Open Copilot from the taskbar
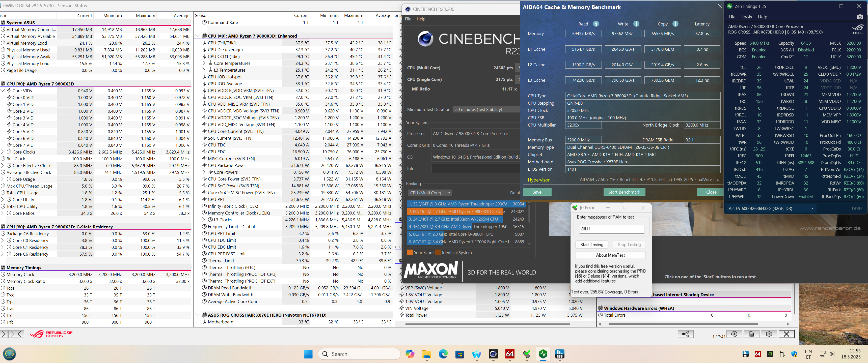The width and height of the screenshot is (868, 363). [x=410, y=354]
